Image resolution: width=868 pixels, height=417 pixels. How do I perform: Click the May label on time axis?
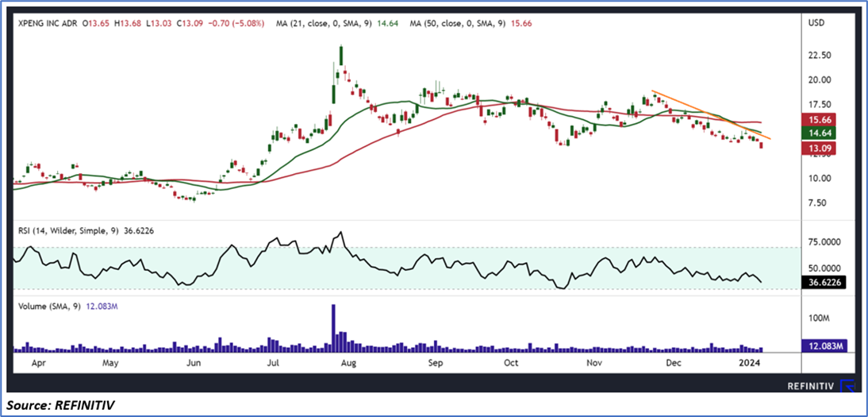(110, 364)
